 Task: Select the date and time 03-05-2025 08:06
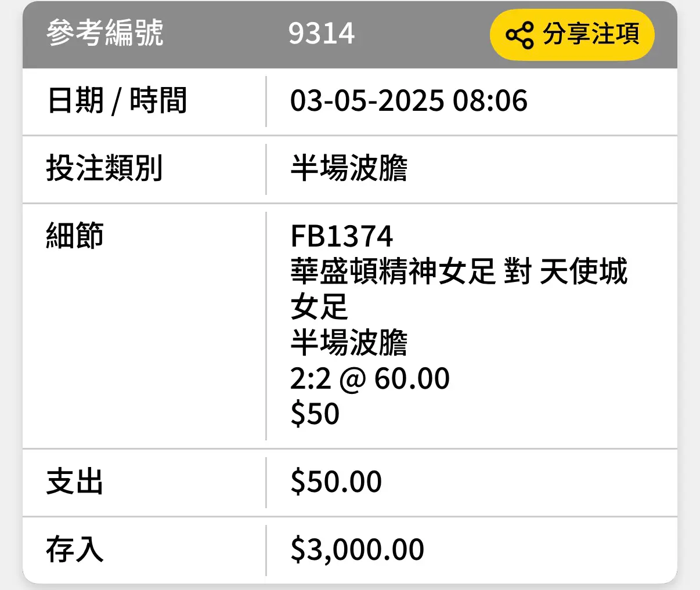[409, 100]
